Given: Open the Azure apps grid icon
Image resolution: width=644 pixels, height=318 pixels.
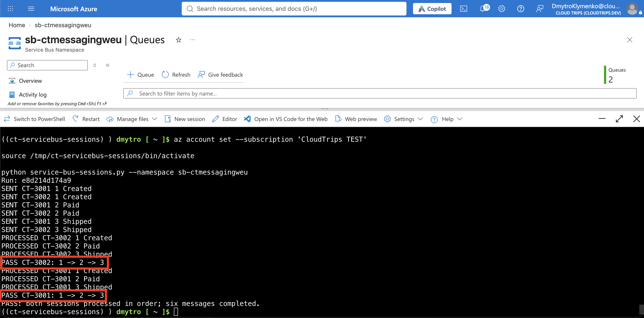Looking at the screenshot, I should [x=10, y=9].
